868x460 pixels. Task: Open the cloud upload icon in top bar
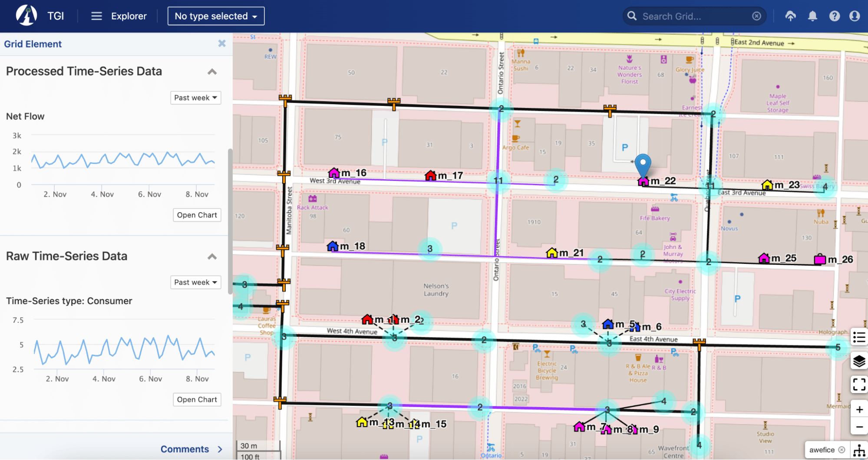point(791,16)
